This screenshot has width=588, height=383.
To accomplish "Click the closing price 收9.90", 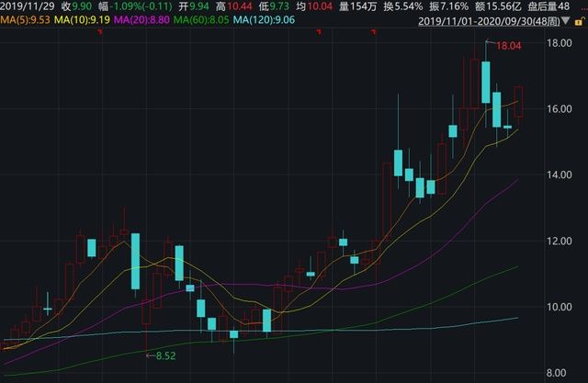I will click(x=76, y=6).
